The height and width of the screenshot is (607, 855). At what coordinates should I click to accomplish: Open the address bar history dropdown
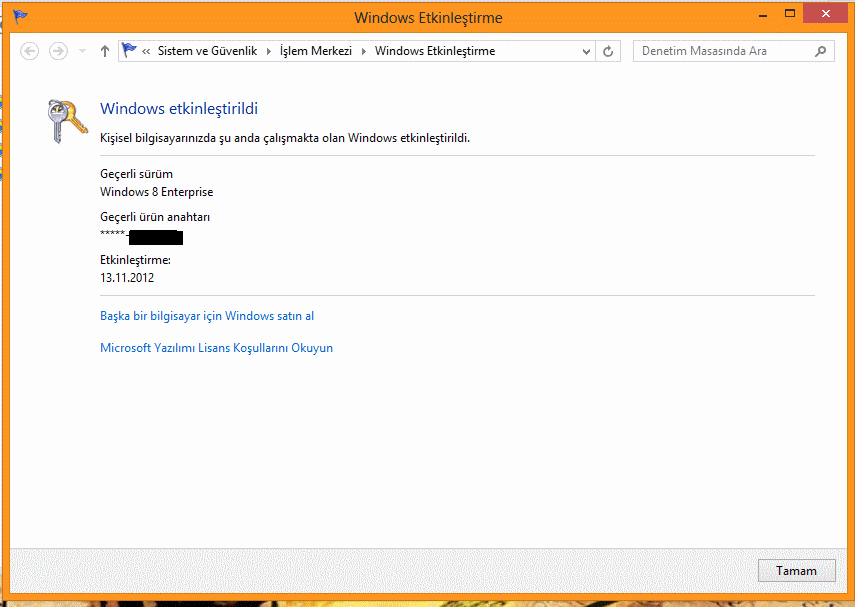click(586, 51)
